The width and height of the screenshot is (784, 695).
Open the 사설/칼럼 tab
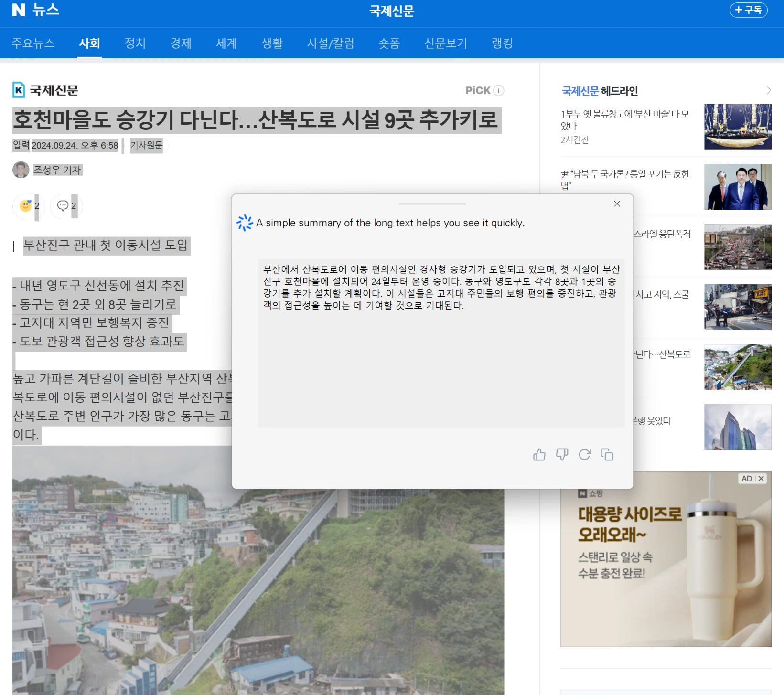pyautogui.click(x=331, y=43)
